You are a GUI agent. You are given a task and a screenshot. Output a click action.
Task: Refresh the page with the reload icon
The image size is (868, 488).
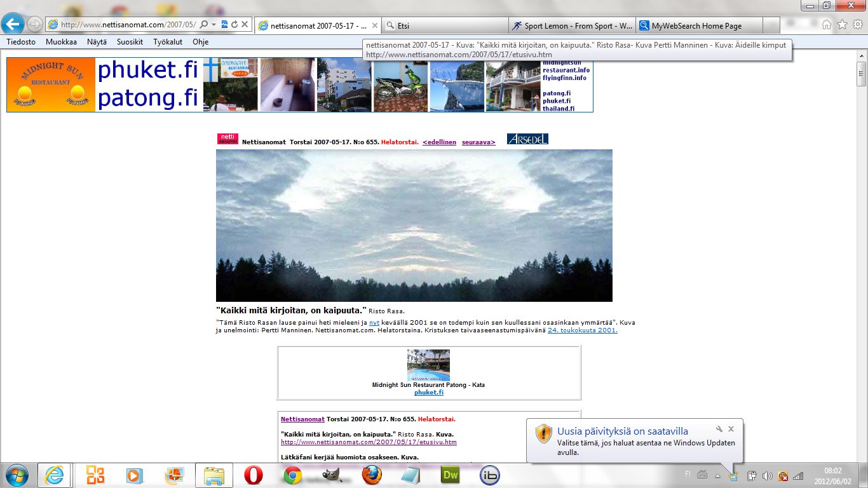(x=234, y=25)
